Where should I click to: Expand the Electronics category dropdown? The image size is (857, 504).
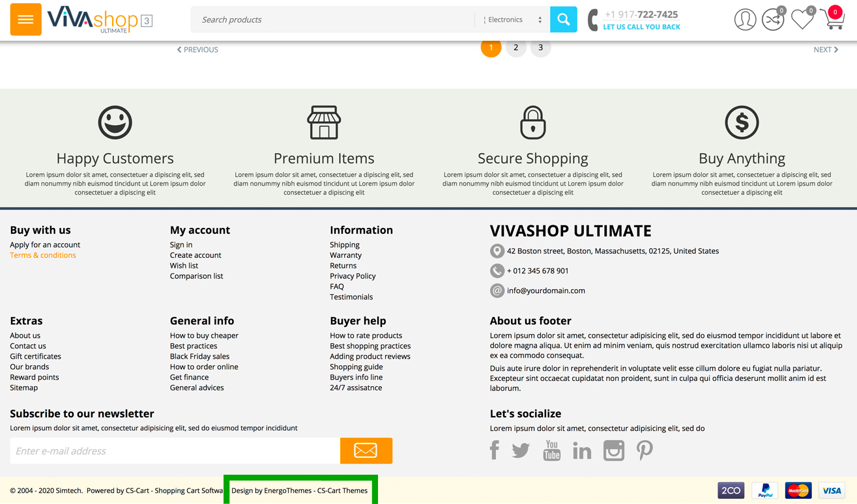[x=512, y=20]
